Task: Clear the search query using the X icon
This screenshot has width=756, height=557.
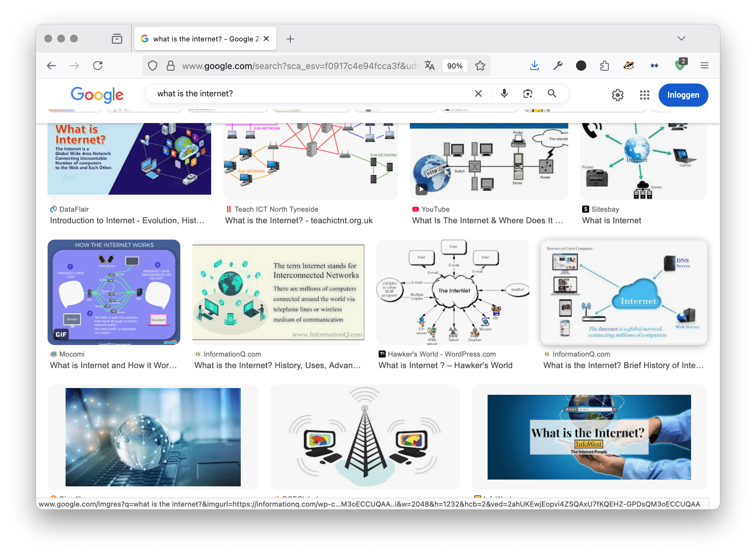Action: [478, 93]
